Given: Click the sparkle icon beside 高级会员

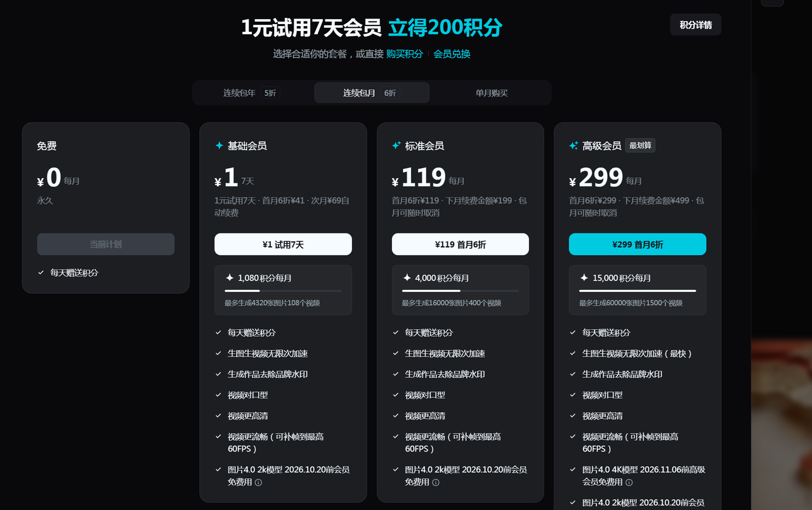Looking at the screenshot, I should (x=573, y=146).
